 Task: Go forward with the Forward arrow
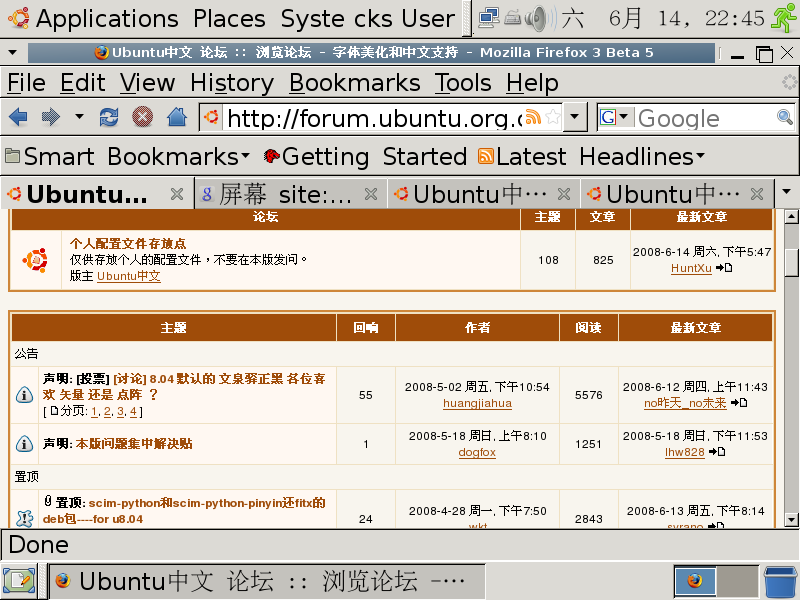coord(51,117)
